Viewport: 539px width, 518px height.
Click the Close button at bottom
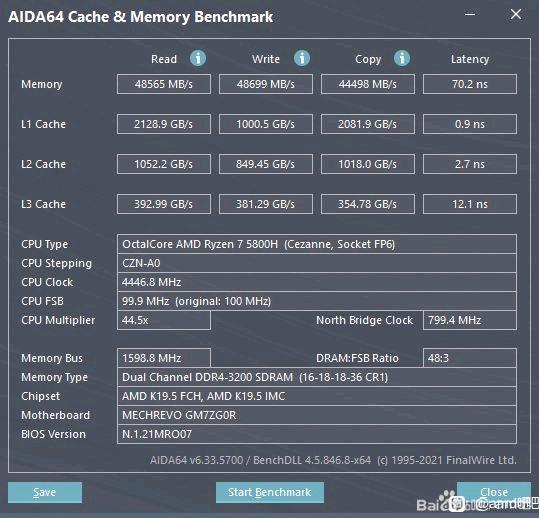pyautogui.click(x=494, y=492)
